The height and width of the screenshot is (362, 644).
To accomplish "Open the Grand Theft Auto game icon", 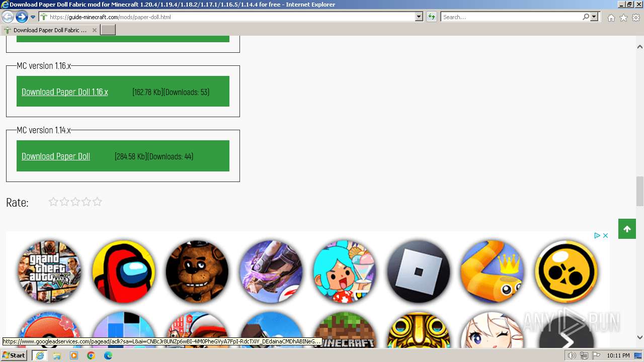I will point(50,271).
